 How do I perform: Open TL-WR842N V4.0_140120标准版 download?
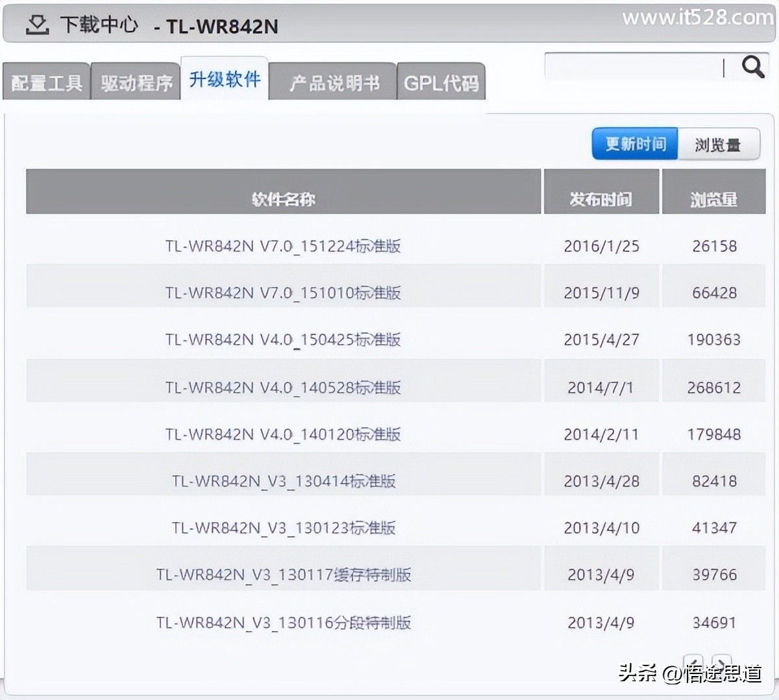[283, 434]
